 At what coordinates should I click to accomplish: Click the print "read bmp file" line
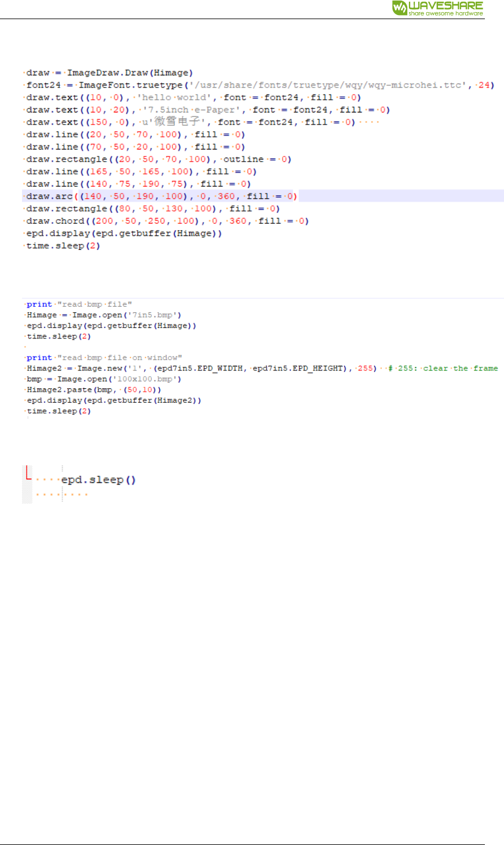79,304
